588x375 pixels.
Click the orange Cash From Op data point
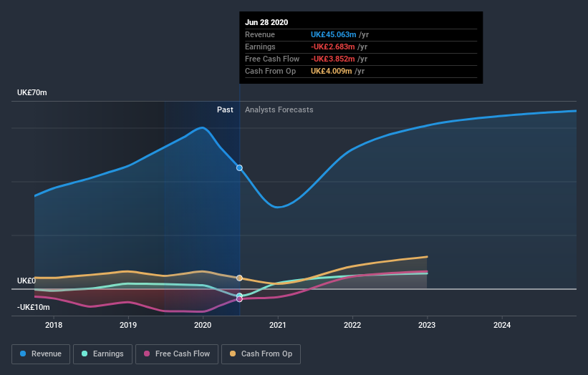(x=239, y=278)
